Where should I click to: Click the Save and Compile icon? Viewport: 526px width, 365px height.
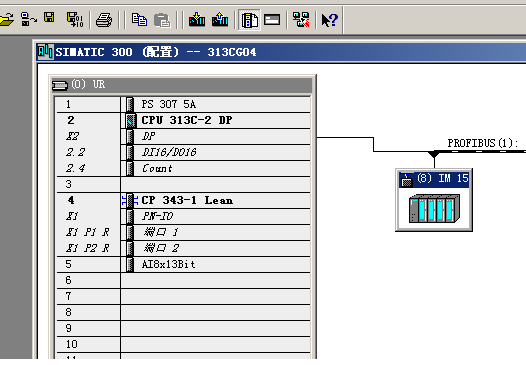point(74,20)
